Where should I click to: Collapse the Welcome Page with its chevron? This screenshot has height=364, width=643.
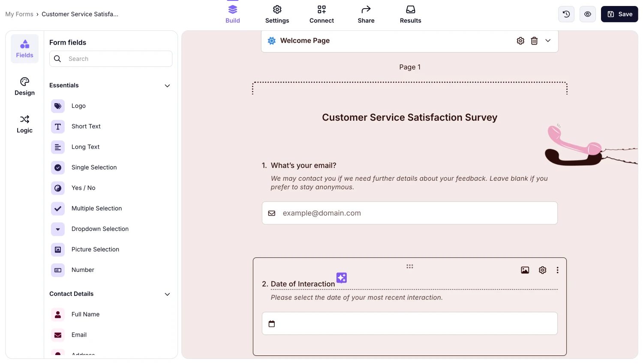[548, 40]
